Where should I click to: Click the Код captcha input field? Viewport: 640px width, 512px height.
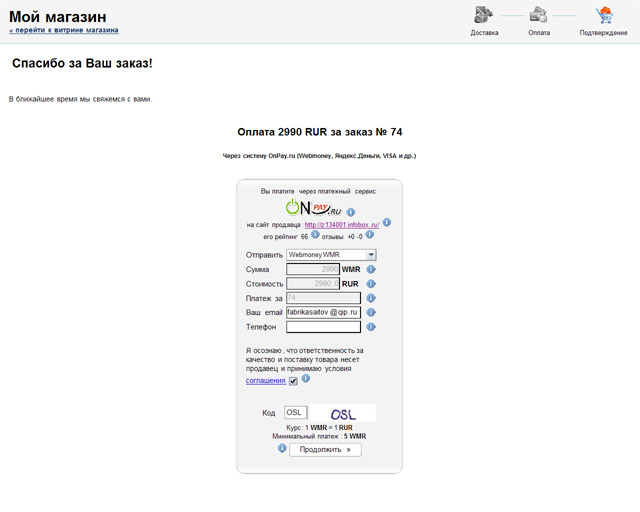point(295,412)
